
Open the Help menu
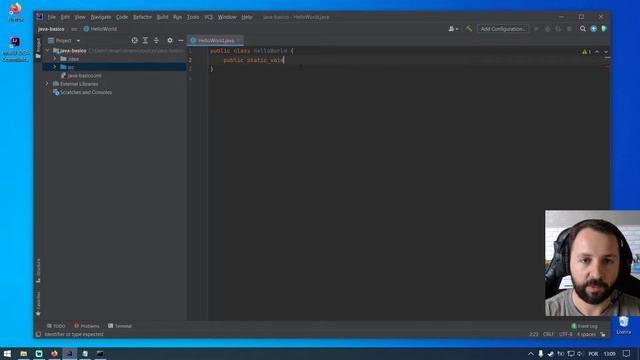(247, 17)
